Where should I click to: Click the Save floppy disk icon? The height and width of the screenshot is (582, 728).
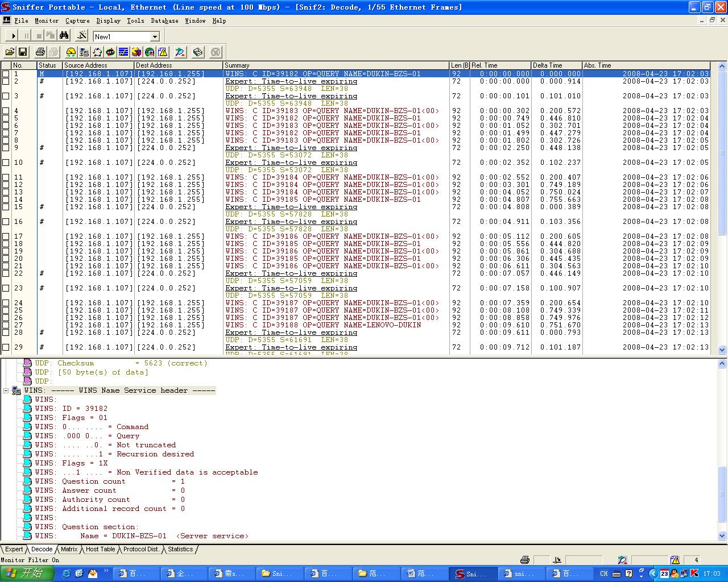click(x=23, y=52)
